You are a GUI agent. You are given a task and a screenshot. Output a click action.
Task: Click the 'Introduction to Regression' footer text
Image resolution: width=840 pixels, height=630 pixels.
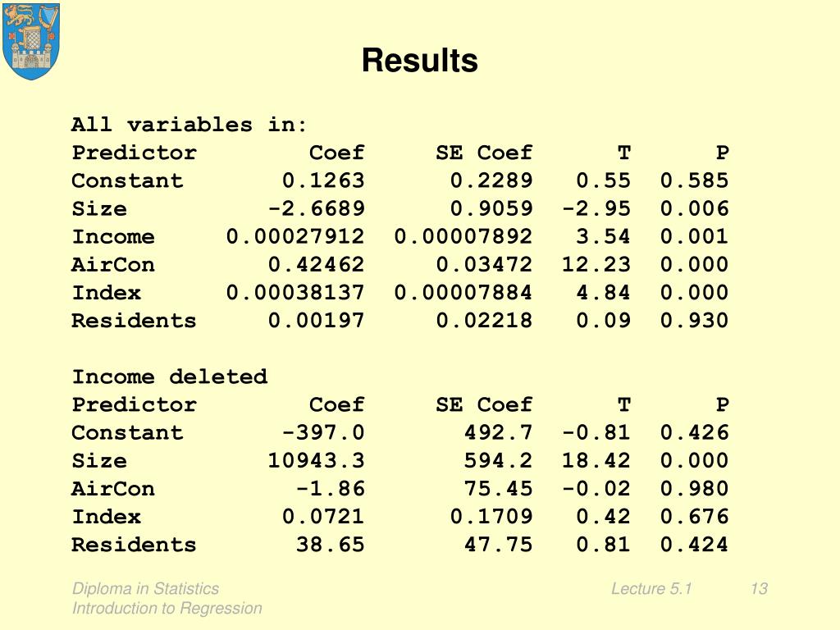point(167,608)
